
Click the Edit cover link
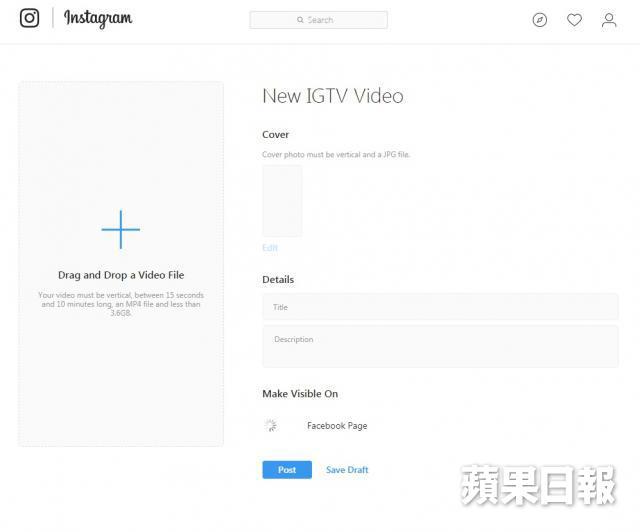point(270,248)
